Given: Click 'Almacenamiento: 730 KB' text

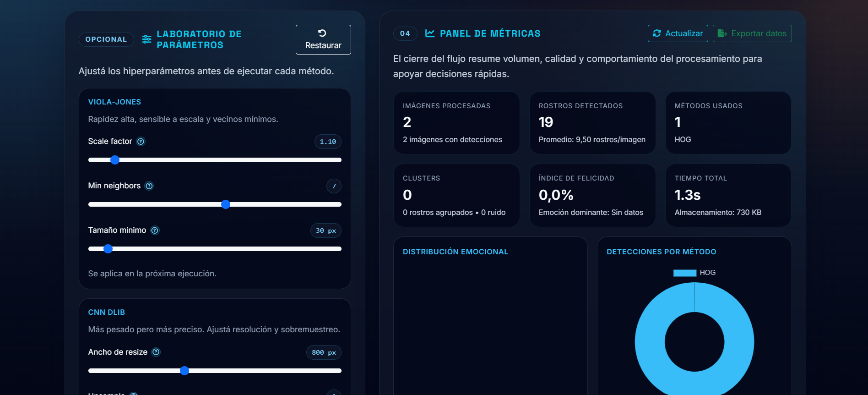Looking at the screenshot, I should 718,213.
